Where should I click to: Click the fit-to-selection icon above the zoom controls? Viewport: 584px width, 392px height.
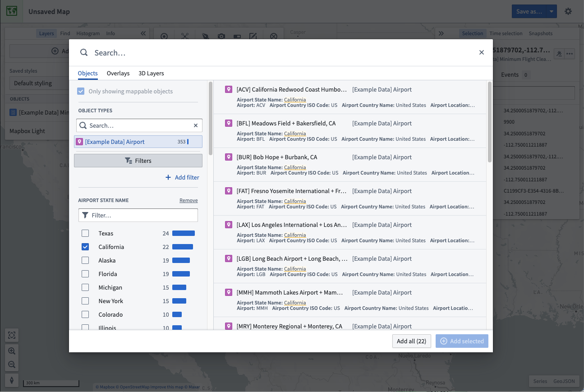click(12, 335)
